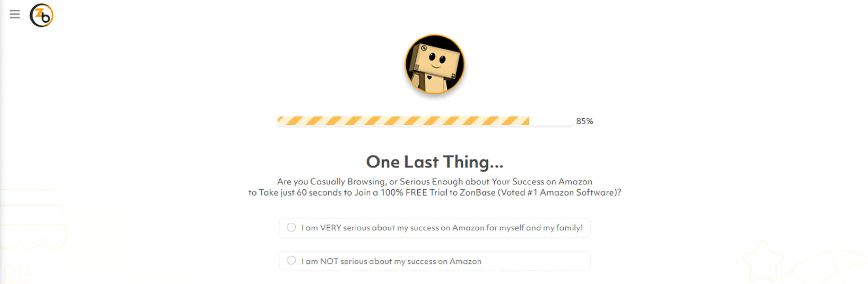The height and width of the screenshot is (284, 868).
Task: Click the ZonBase logo
Action: click(41, 15)
